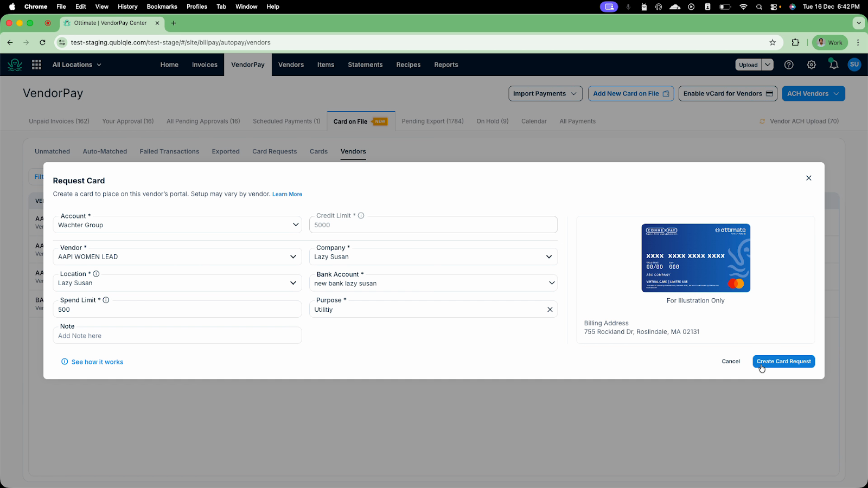Open the settings gear icon
Screen dimensions: 868x488
click(x=811, y=65)
